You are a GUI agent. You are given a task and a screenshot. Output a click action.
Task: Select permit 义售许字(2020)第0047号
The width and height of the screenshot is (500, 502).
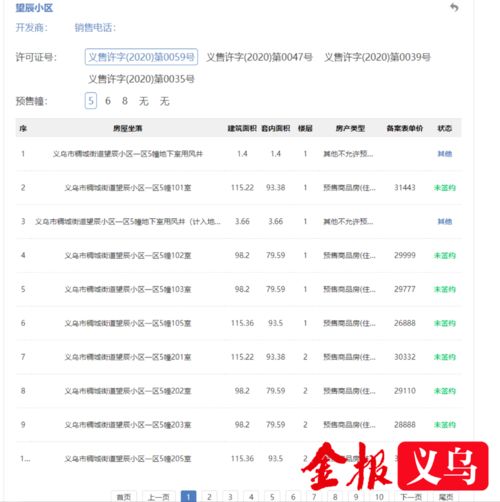[x=259, y=57]
